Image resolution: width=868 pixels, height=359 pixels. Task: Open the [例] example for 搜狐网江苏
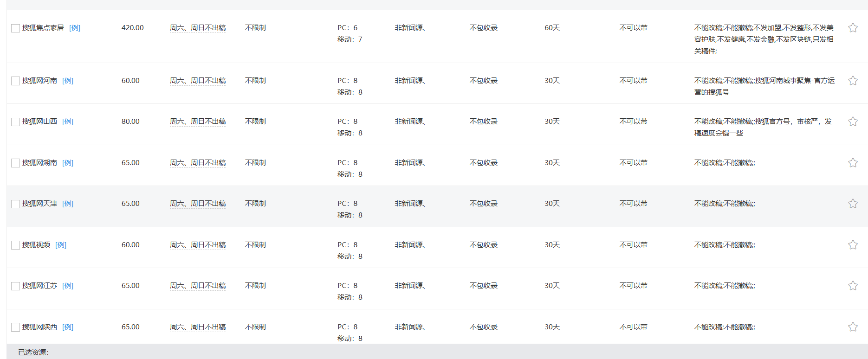68,286
